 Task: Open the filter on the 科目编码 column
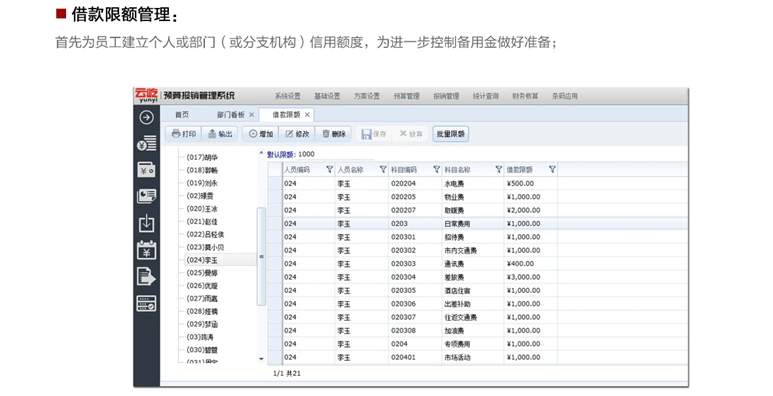(436, 170)
